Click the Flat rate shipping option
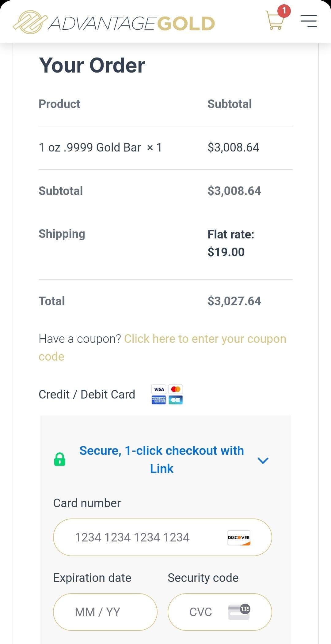 [x=230, y=243]
